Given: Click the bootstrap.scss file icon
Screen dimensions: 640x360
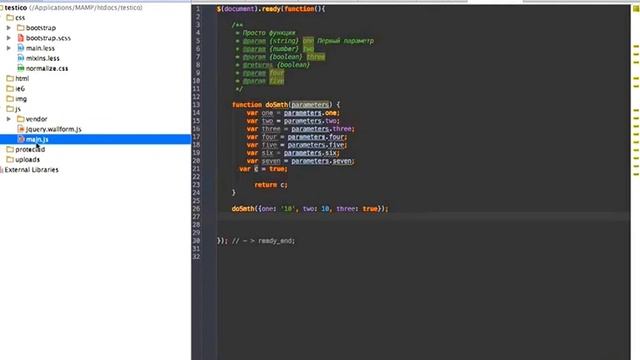Looking at the screenshot, I should click(21, 38).
